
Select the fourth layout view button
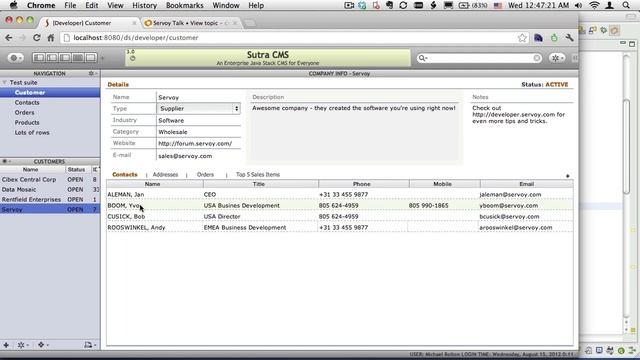[78, 58]
